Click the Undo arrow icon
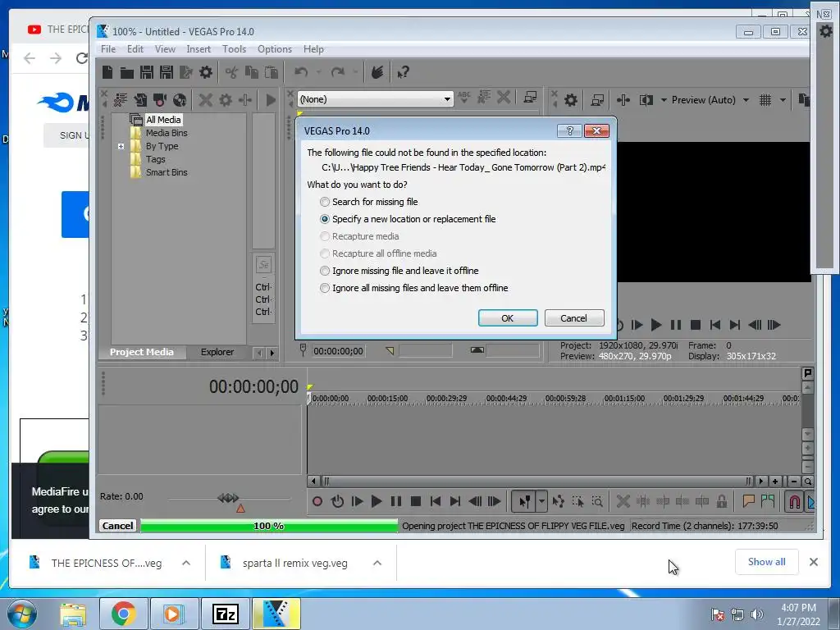 pos(301,72)
